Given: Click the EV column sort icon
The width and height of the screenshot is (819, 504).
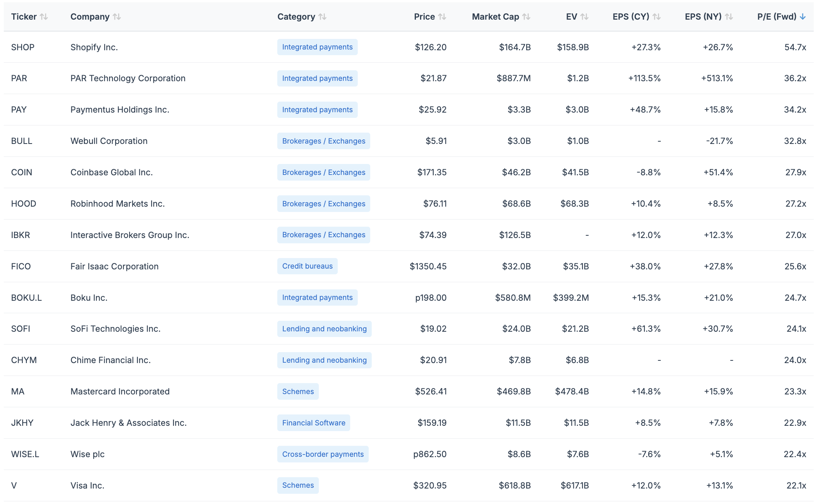Looking at the screenshot, I should tap(584, 17).
